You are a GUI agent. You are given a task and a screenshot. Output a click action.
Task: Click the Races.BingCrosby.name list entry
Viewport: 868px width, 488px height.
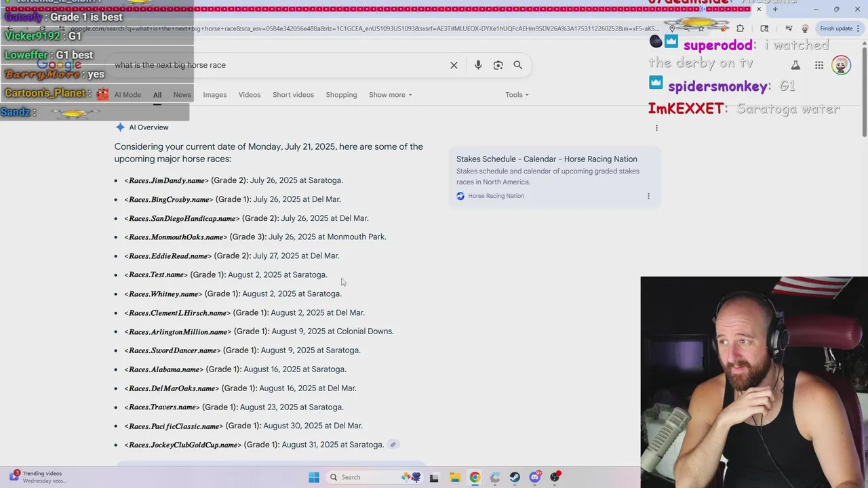[x=233, y=199]
